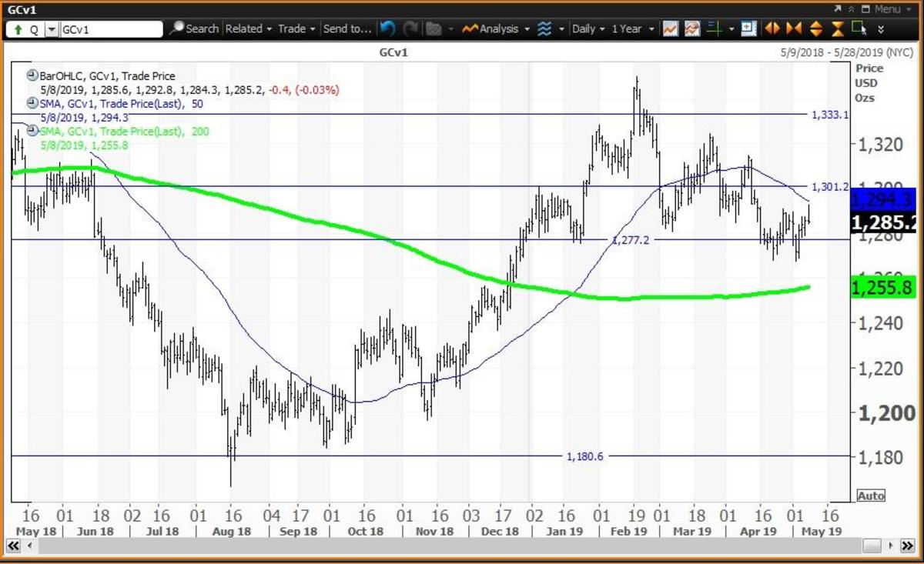Click the horizontal compress arrows icon

coord(794,28)
